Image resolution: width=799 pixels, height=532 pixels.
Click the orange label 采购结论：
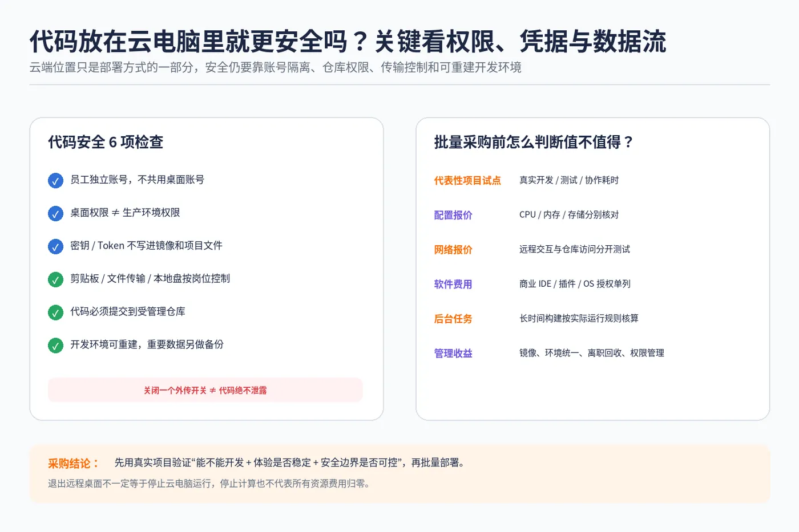coord(74,464)
